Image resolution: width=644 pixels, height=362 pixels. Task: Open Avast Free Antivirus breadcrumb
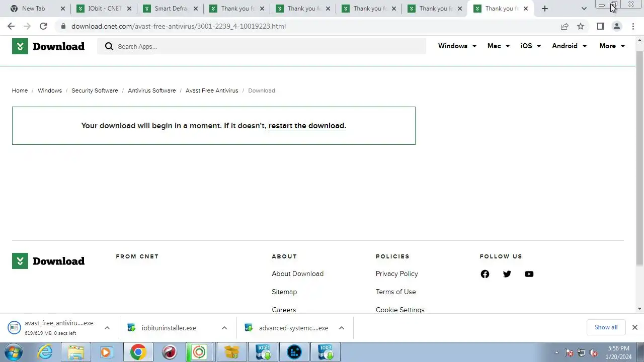212,90
